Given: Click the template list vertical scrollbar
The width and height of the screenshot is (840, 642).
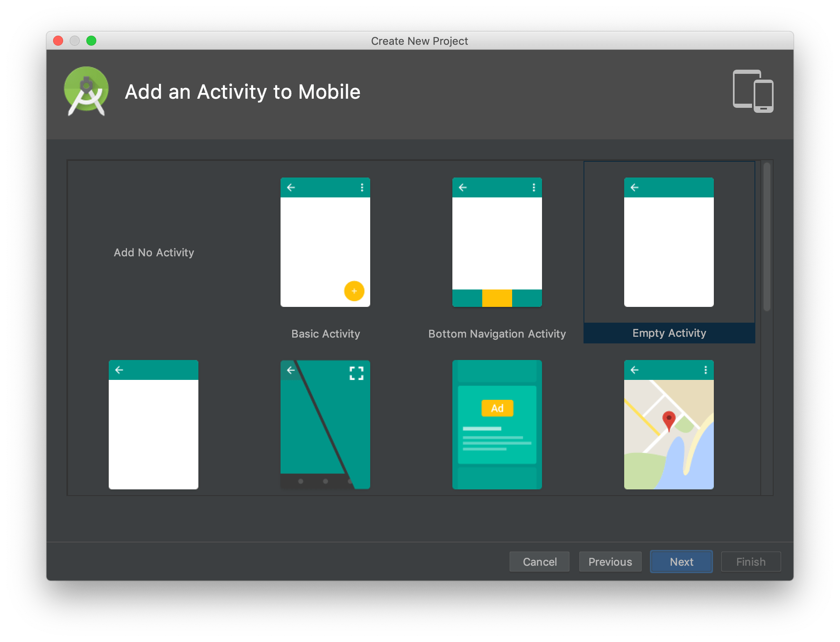Looking at the screenshot, I should 767,236.
